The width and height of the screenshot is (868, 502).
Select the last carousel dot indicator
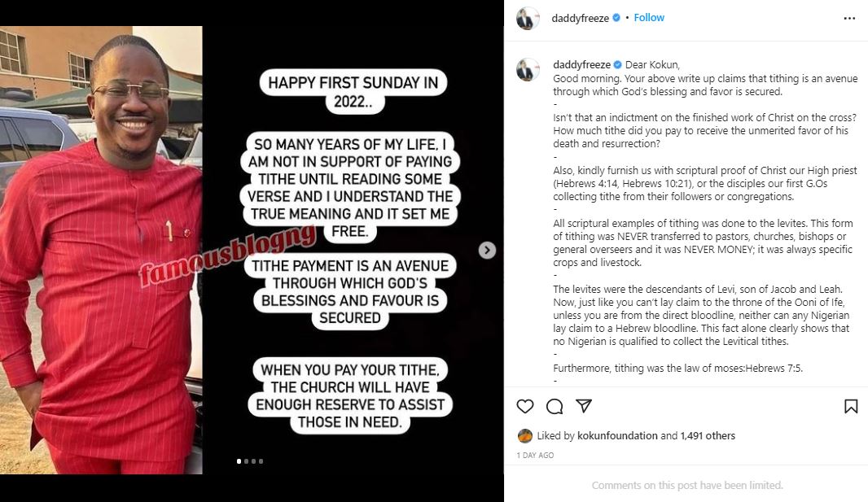click(261, 461)
